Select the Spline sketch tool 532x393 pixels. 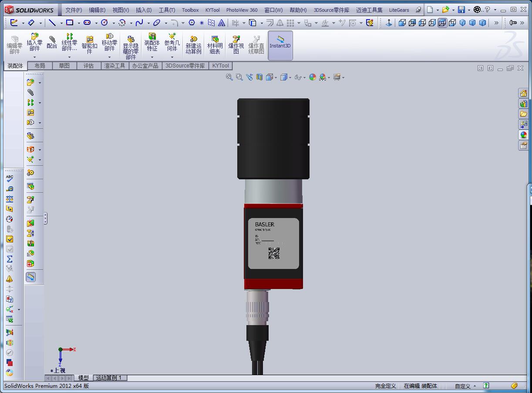(x=139, y=23)
